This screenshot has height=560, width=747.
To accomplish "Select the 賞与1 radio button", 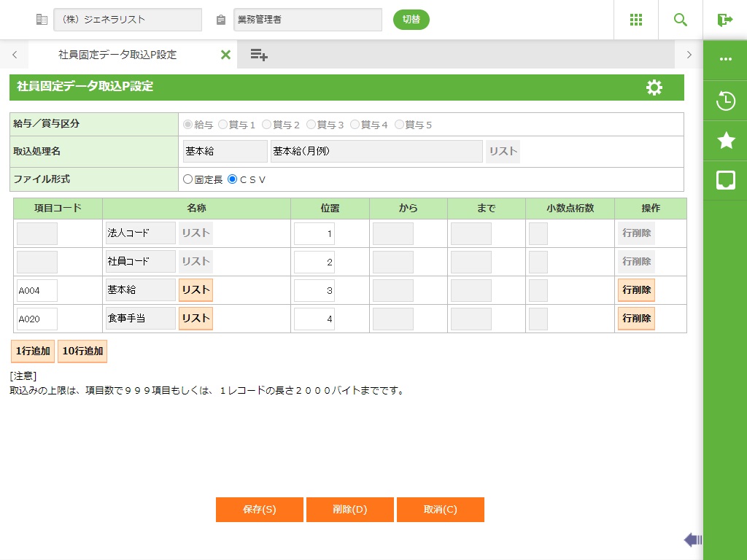I will (223, 125).
